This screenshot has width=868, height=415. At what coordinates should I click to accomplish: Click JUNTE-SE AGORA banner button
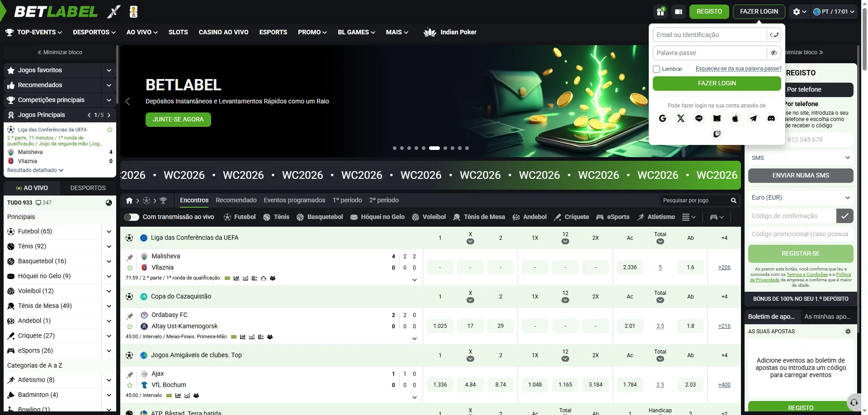click(178, 119)
